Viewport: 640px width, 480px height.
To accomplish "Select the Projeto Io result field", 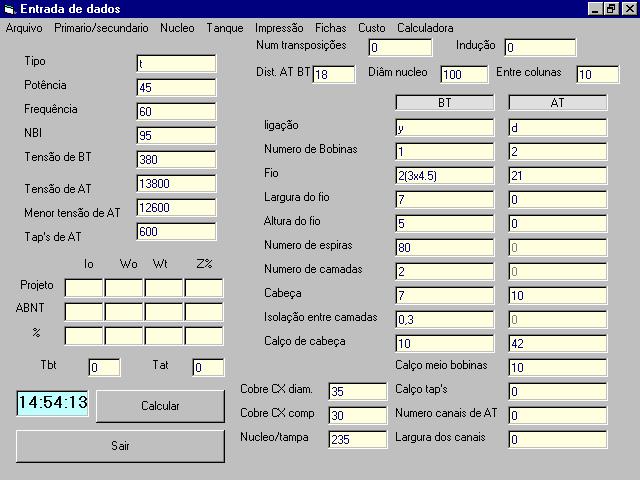I will pyautogui.click(x=84, y=288).
